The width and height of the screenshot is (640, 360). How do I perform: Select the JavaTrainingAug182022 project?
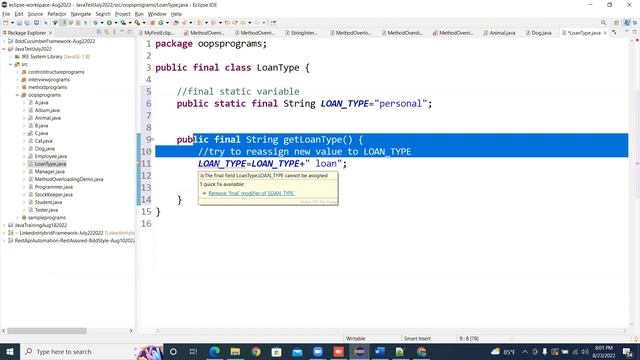pos(40,225)
